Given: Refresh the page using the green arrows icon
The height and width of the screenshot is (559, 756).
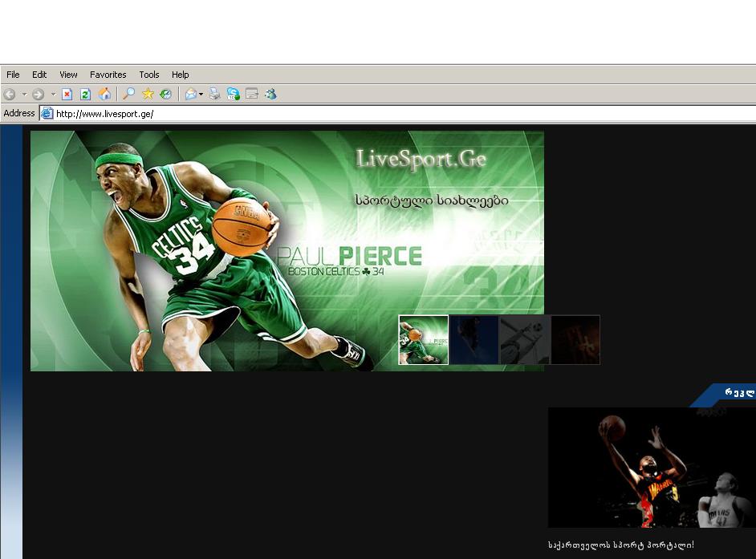Looking at the screenshot, I should coord(85,94).
